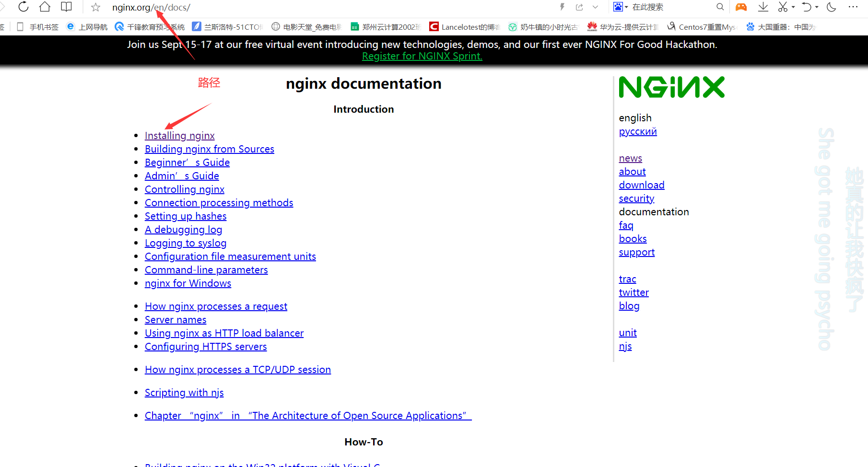Open the books sidebar link
The width and height of the screenshot is (868, 467).
[633, 239]
